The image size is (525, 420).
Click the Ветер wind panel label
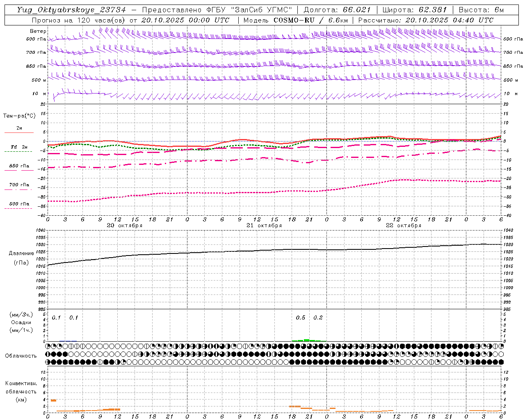coord(38,31)
